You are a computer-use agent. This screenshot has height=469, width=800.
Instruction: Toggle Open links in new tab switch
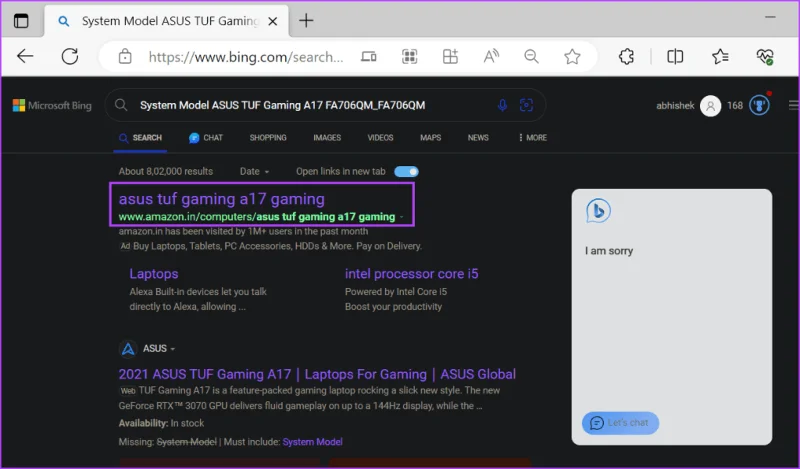pos(406,171)
